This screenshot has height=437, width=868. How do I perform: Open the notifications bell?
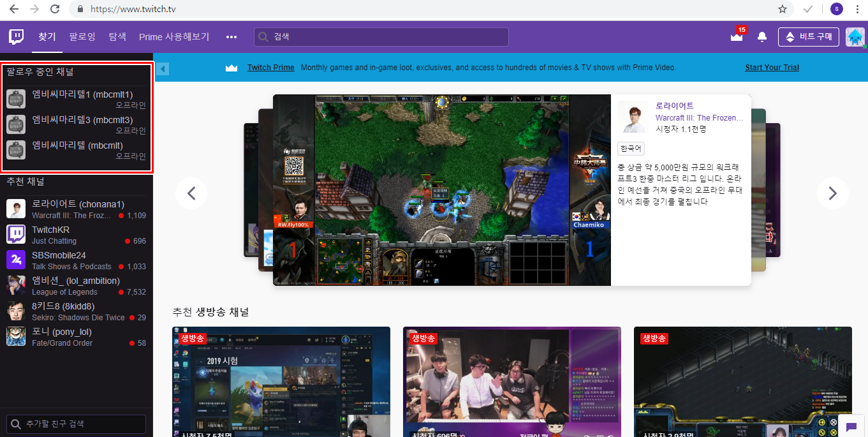[761, 37]
